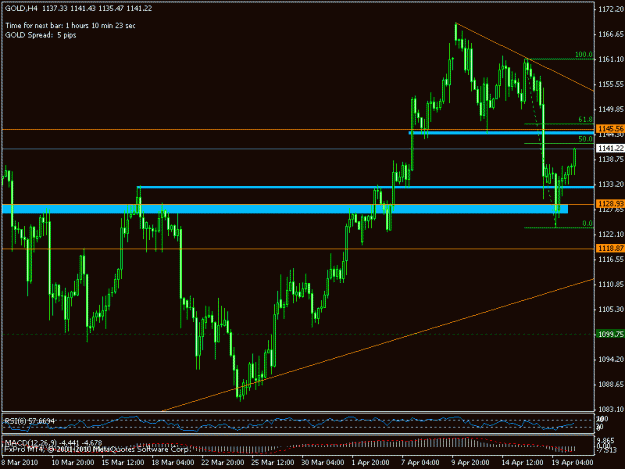Screen dimensions: 625x469
Task: Click the orange 1118.87 price tag
Action: click(x=610, y=248)
